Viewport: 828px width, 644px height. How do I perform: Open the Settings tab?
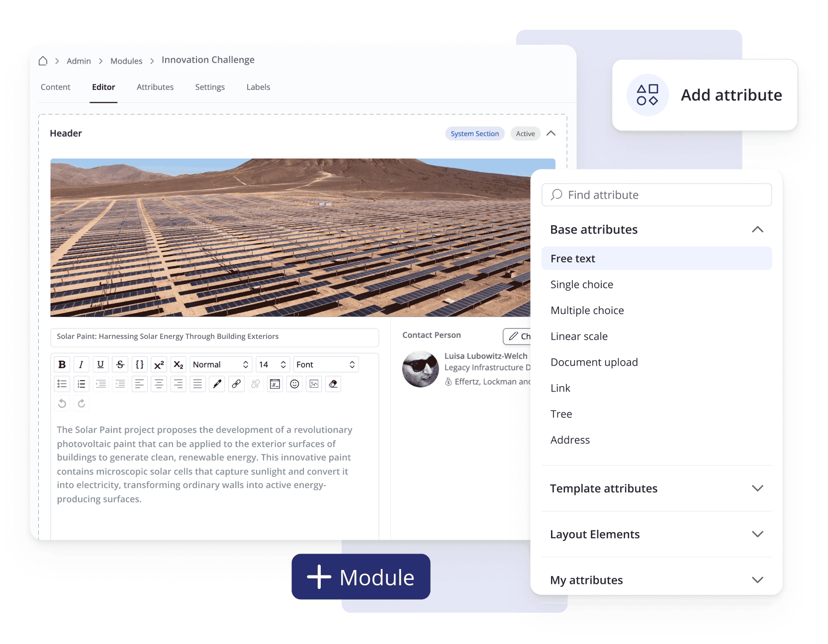tap(210, 87)
